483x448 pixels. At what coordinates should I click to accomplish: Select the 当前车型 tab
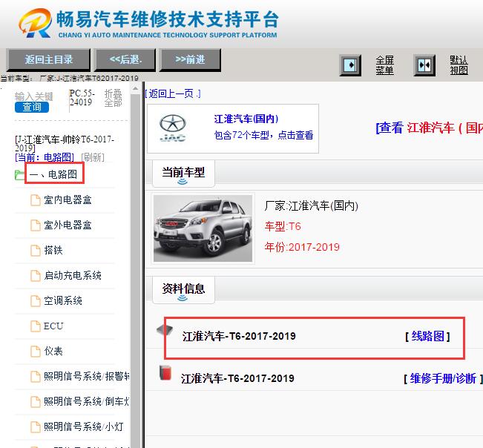pyautogui.click(x=183, y=174)
